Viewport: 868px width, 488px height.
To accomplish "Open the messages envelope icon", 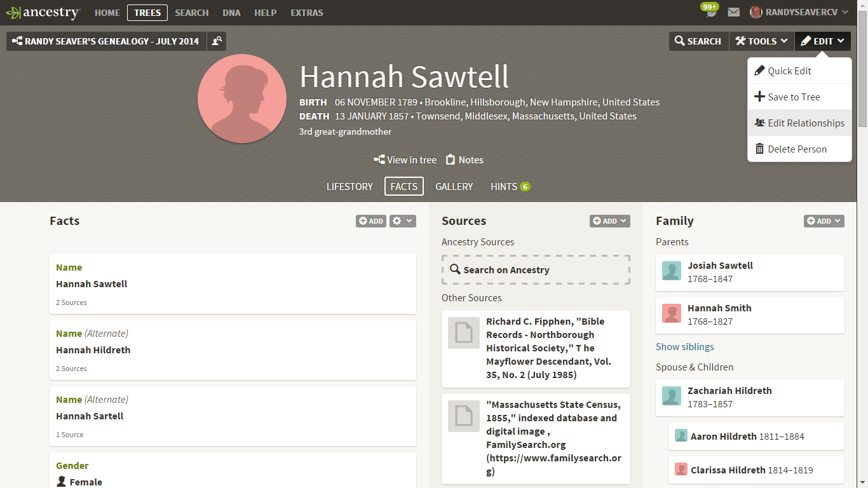I will (x=734, y=12).
